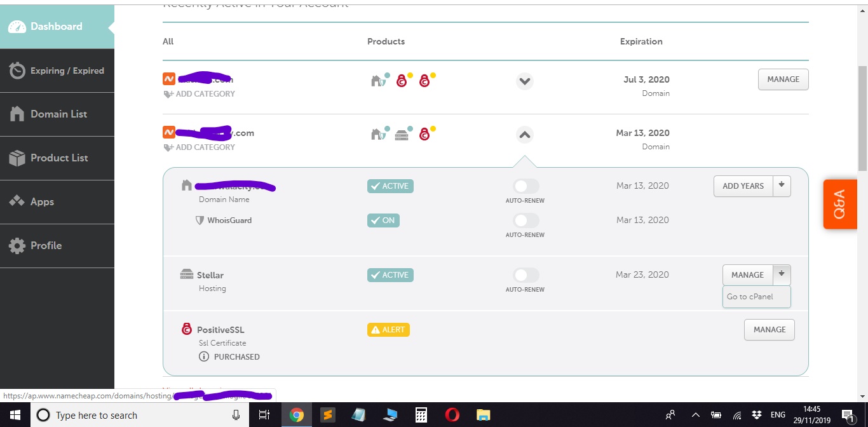Expand the Jul 3, 2020 domain row
Image resolution: width=868 pixels, height=427 pixels.
coord(524,81)
